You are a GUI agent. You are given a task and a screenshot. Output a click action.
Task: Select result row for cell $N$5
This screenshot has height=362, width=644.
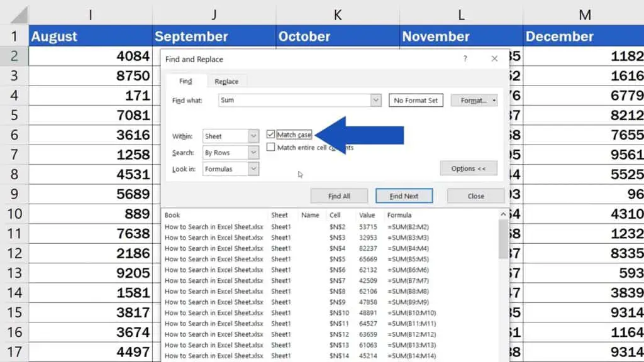click(331, 259)
